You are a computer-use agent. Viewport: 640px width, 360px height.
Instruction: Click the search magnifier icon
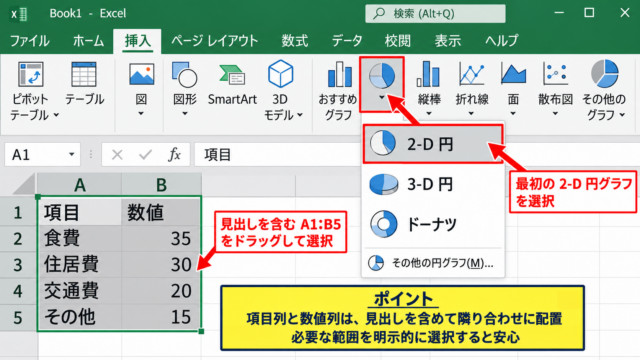click(379, 13)
